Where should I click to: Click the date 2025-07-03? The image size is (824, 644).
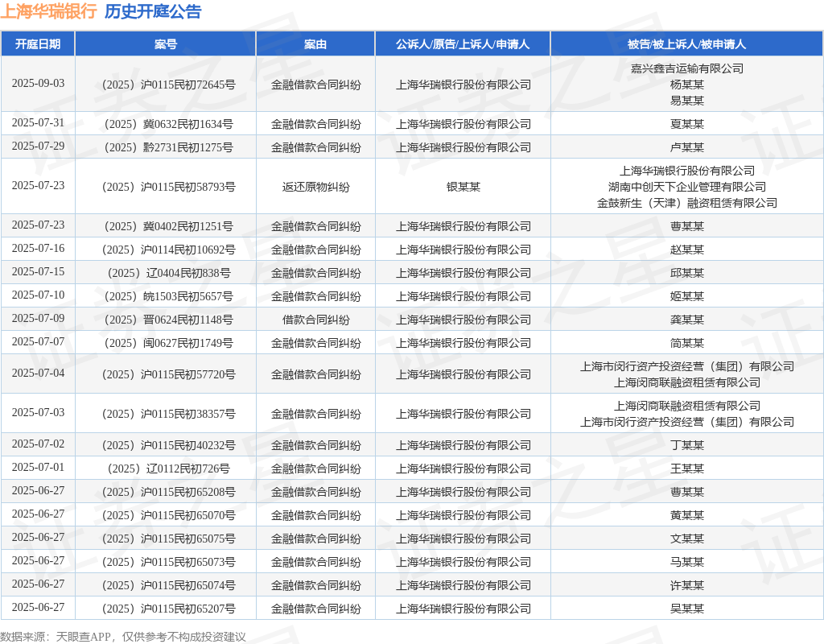pyautogui.click(x=38, y=413)
